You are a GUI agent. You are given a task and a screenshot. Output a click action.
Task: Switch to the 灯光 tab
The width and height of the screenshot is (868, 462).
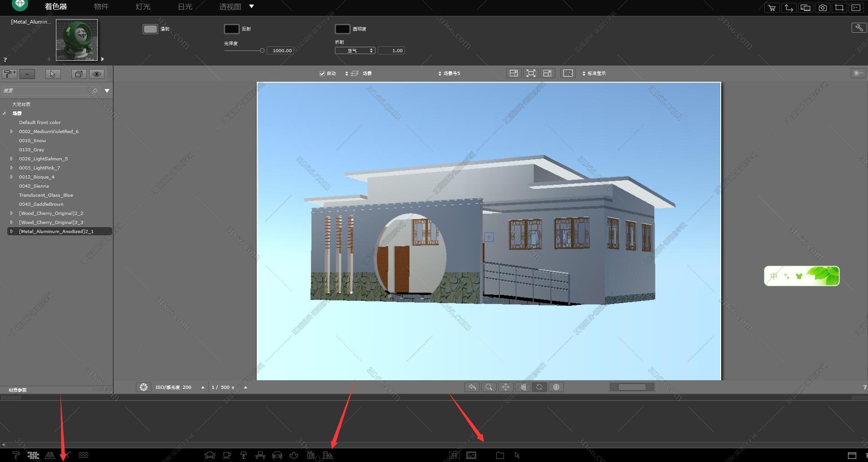coord(142,6)
